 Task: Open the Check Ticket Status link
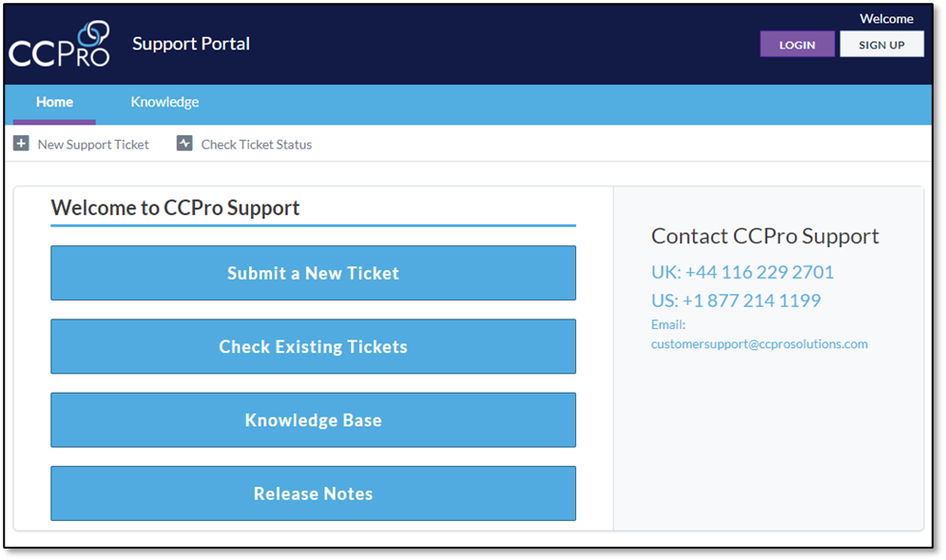coord(257,144)
